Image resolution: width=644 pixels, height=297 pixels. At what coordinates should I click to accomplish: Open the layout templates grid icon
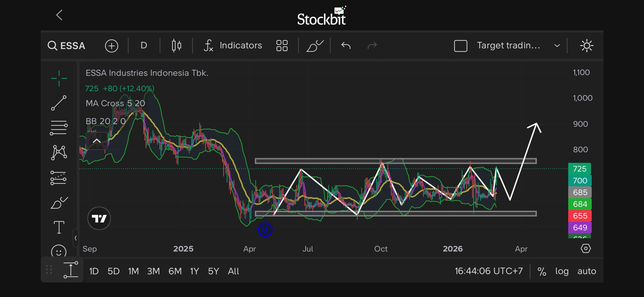coord(282,46)
